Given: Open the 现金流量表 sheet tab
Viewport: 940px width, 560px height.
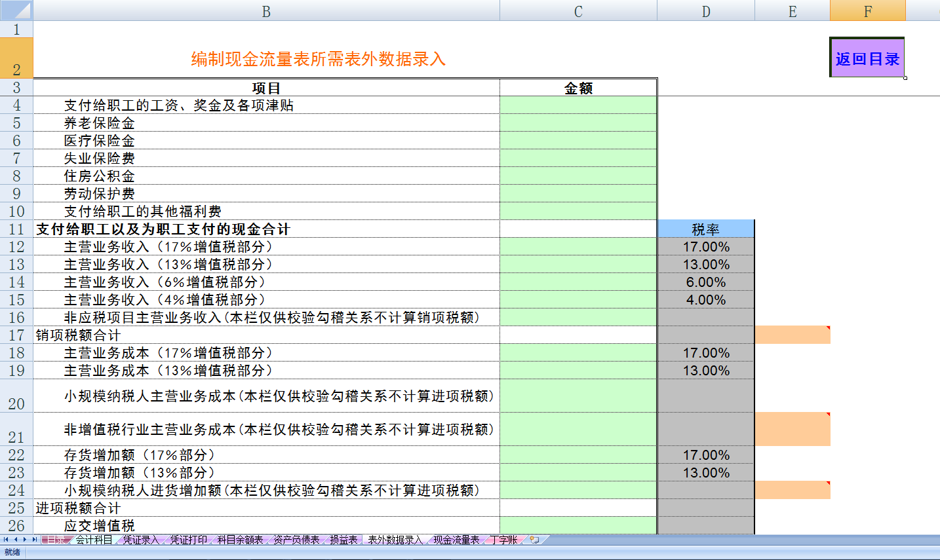Looking at the screenshot, I should 456,540.
